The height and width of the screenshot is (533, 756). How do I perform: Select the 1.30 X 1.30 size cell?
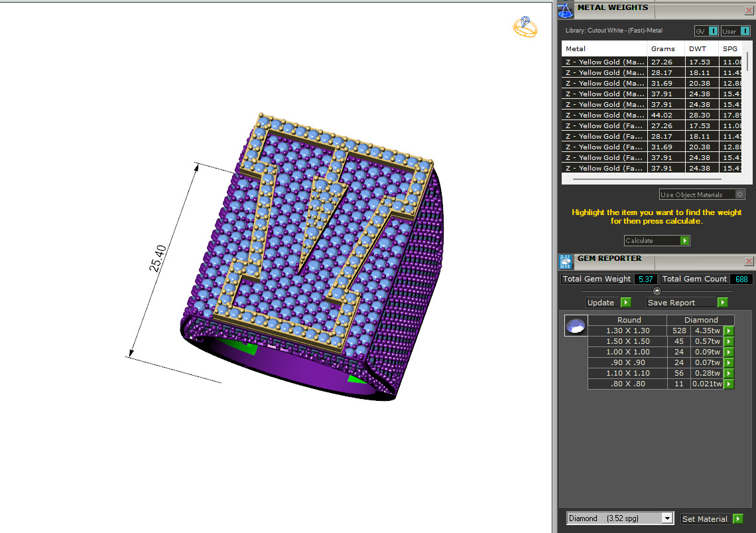click(628, 331)
